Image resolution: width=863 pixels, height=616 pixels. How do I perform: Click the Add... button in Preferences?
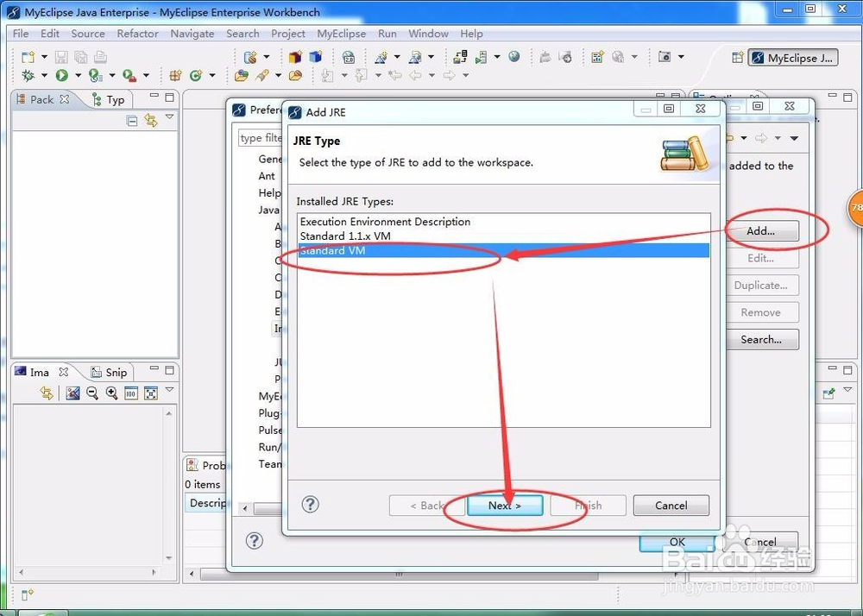pos(760,231)
